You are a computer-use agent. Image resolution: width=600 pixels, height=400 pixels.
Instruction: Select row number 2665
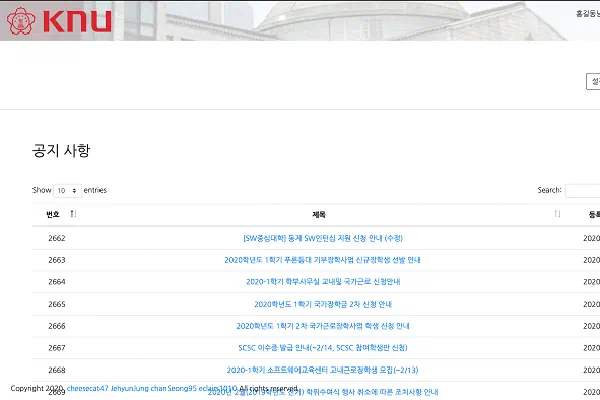click(57, 304)
